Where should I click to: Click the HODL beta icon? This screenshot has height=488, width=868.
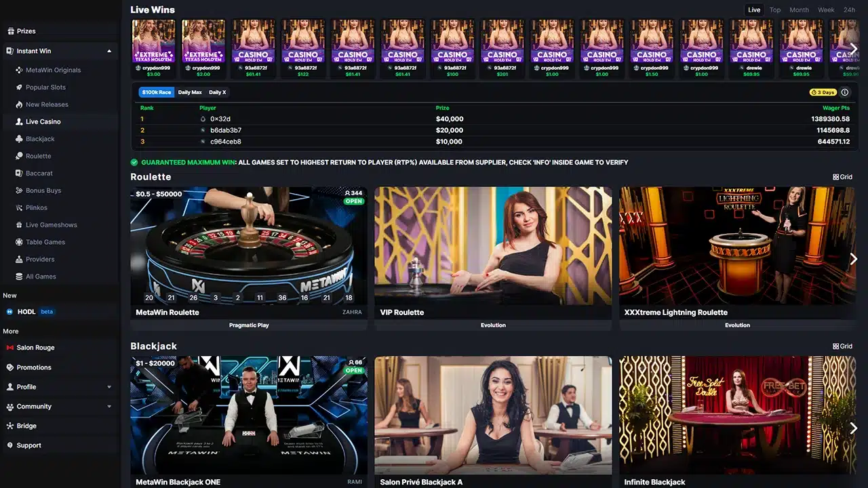coord(10,312)
